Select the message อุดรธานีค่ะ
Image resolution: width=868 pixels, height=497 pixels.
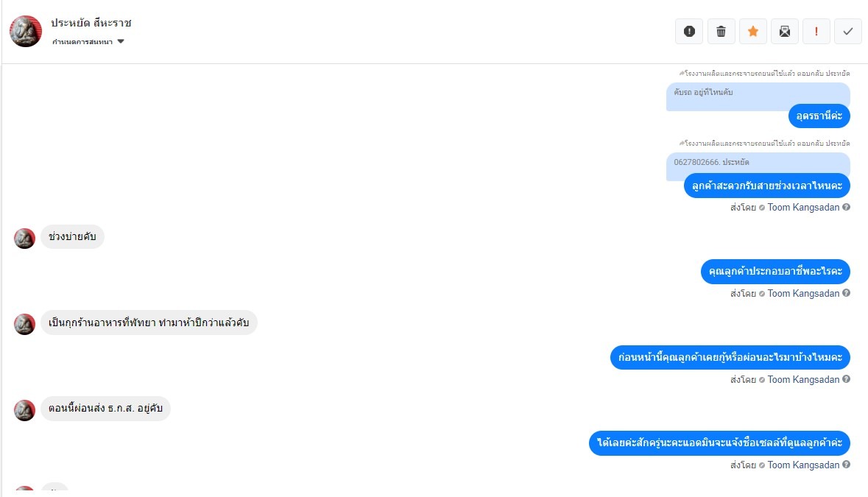click(819, 116)
